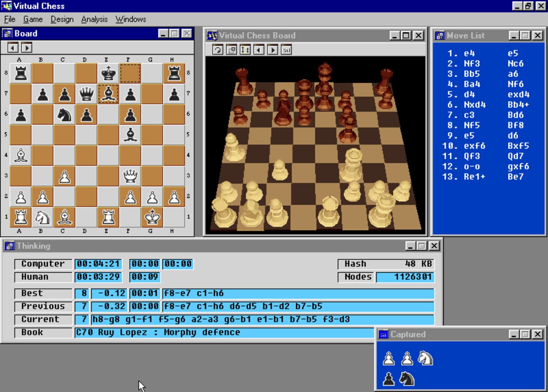Image resolution: width=548 pixels, height=392 pixels.
Task: Step forward a move using the 3D toolbar arrow
Action: point(272,50)
